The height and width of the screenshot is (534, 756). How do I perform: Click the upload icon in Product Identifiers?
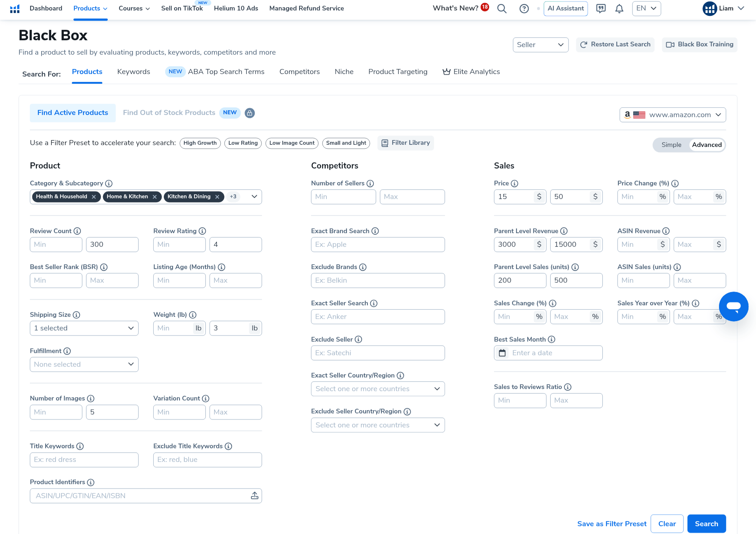click(255, 496)
